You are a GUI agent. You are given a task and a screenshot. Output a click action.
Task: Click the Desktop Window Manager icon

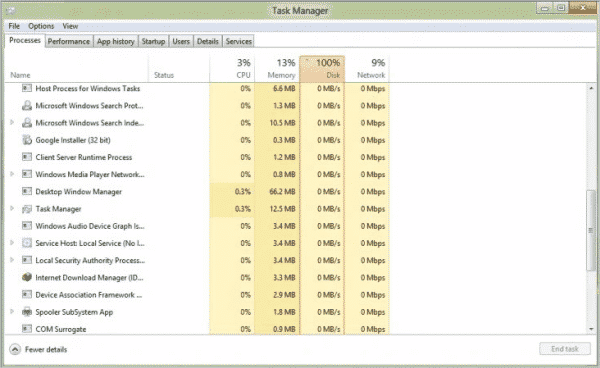point(27,191)
